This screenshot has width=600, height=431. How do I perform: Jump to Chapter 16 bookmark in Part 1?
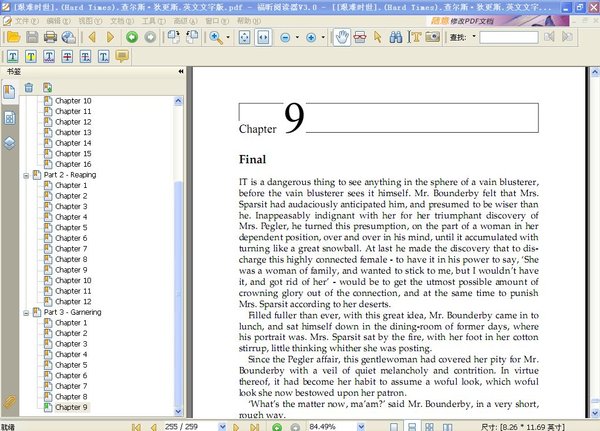[73, 164]
